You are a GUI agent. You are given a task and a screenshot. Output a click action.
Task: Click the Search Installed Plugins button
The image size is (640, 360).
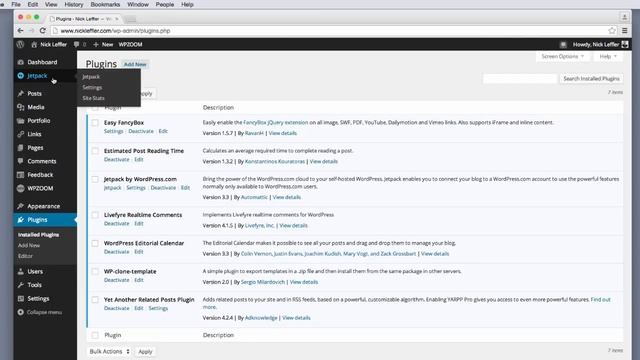[x=591, y=78]
